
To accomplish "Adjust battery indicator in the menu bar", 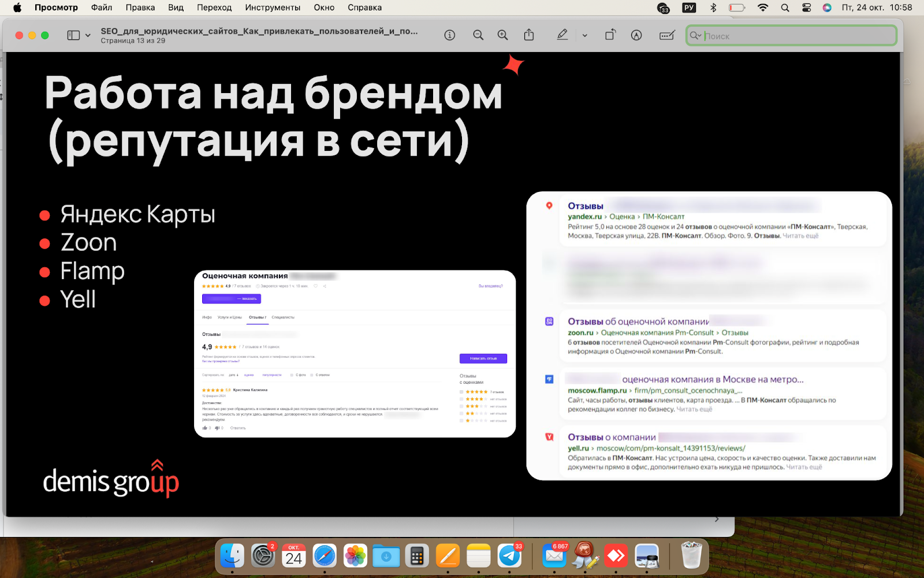I will tap(736, 8).
